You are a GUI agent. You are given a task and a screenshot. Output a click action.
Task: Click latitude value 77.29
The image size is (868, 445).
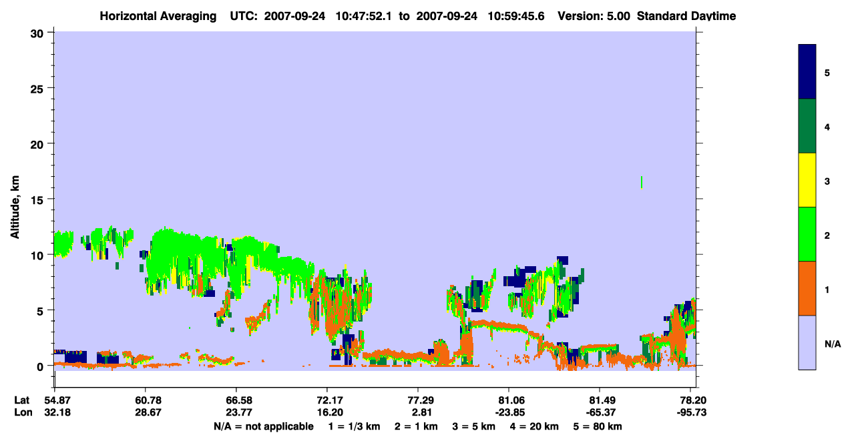pos(418,400)
